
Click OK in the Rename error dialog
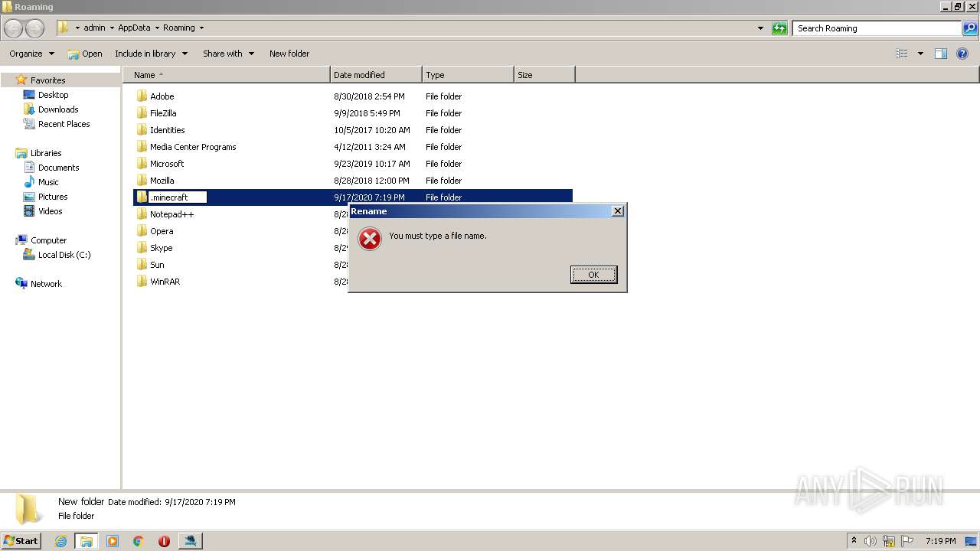click(x=593, y=275)
